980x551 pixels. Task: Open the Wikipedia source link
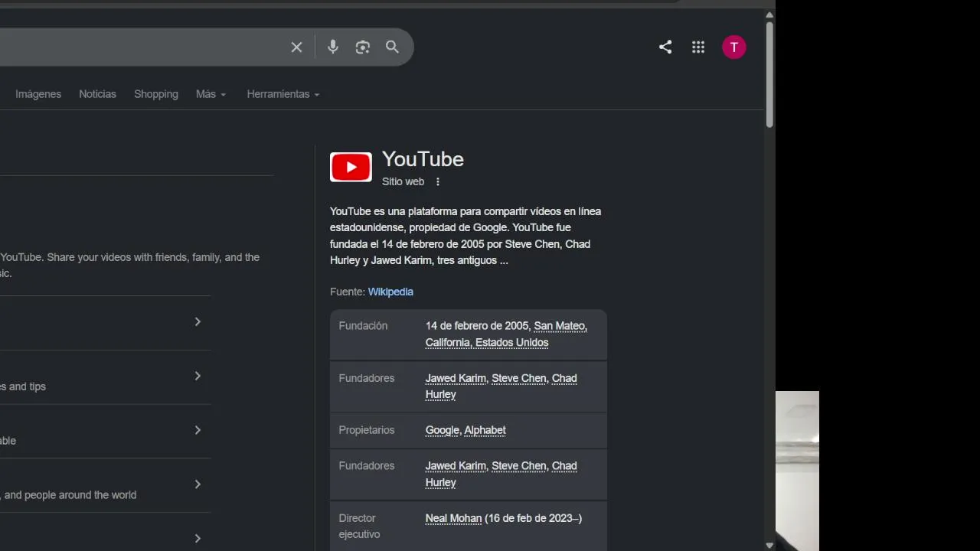(x=390, y=292)
